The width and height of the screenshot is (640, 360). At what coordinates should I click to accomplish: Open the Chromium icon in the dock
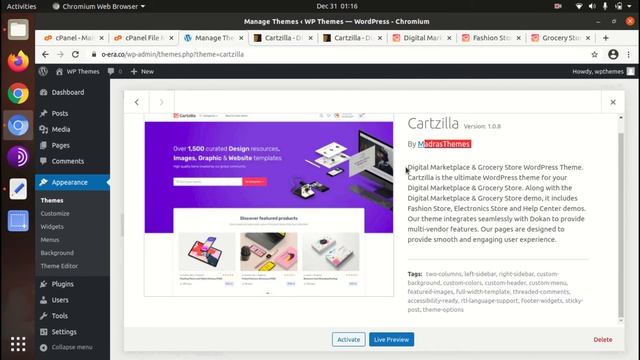coord(18,125)
